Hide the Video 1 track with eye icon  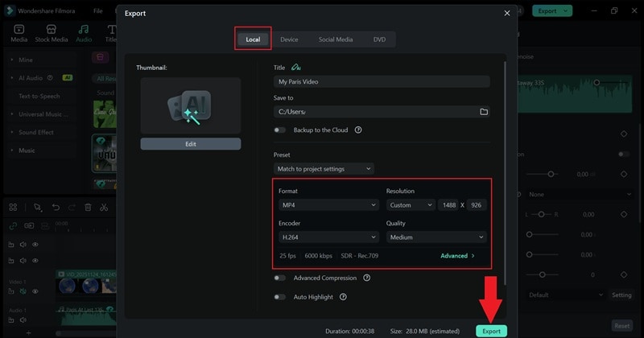point(35,291)
